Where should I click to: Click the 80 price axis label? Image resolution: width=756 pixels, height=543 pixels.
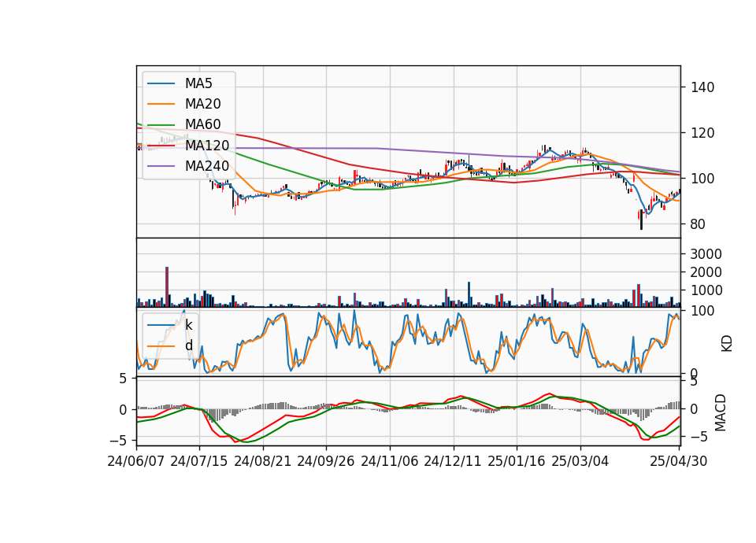(698, 224)
